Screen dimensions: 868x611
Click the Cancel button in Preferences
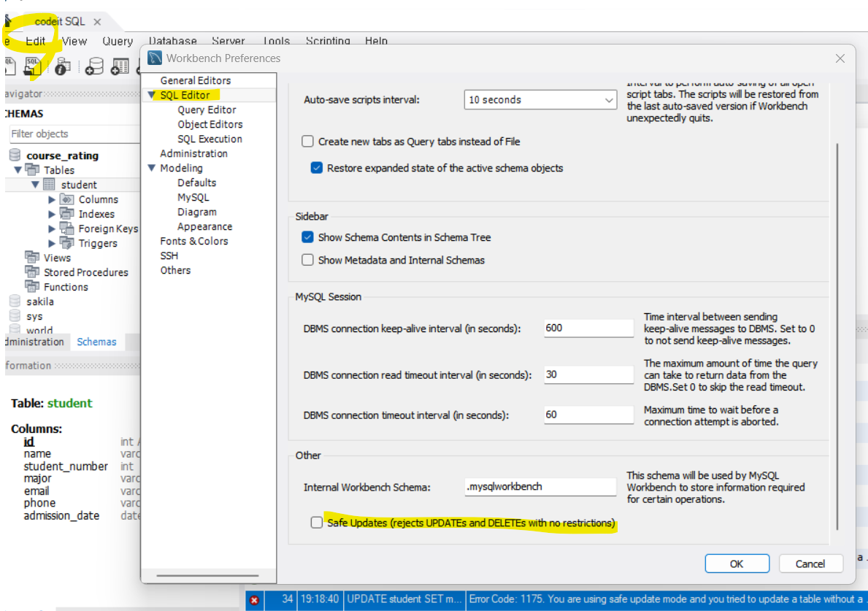tap(810, 564)
